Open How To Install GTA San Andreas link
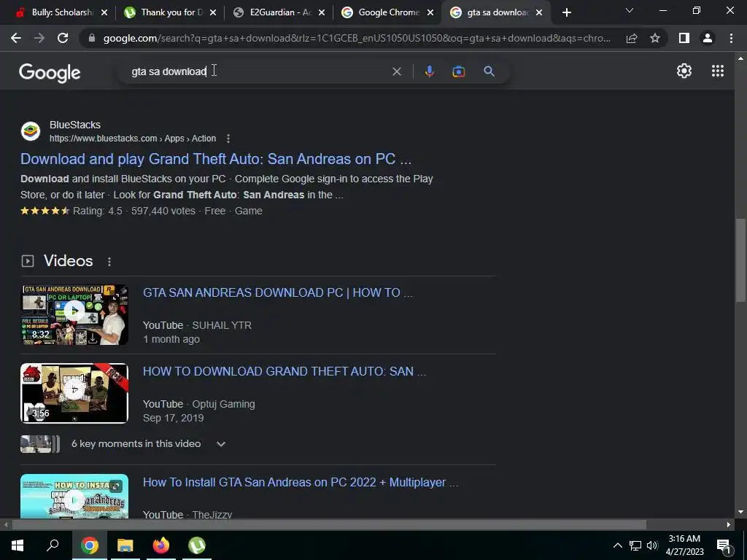 [x=300, y=483]
